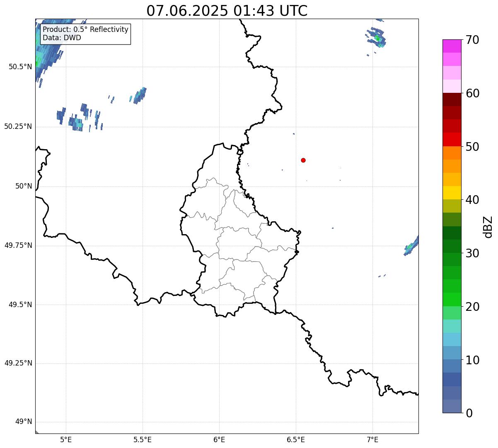
Task: Click the dBZ colorbar axis label
Action: pos(488,226)
